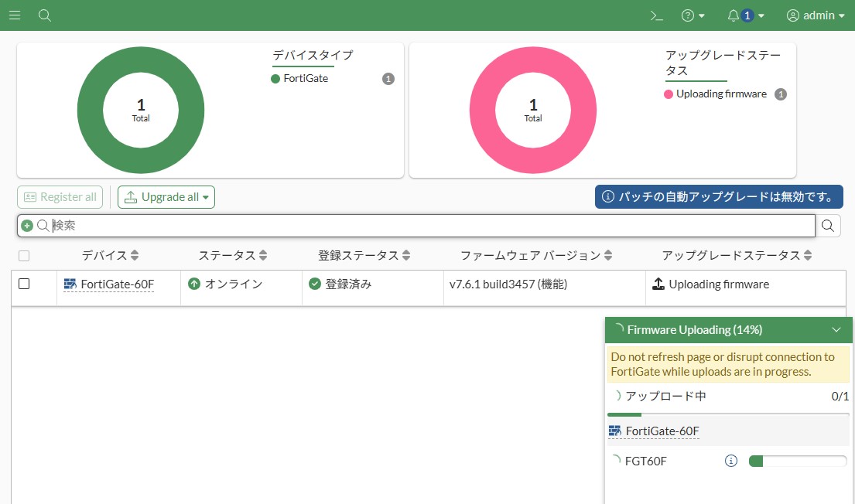This screenshot has width=855, height=504.
Task: Sort by the デバイス column header
Action: pos(110,255)
